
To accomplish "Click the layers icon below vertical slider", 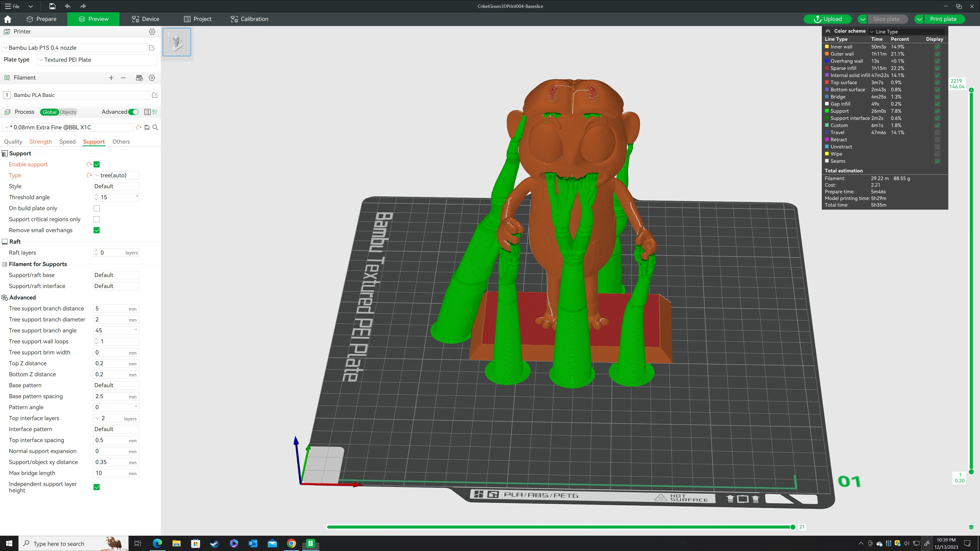I will pos(971,527).
